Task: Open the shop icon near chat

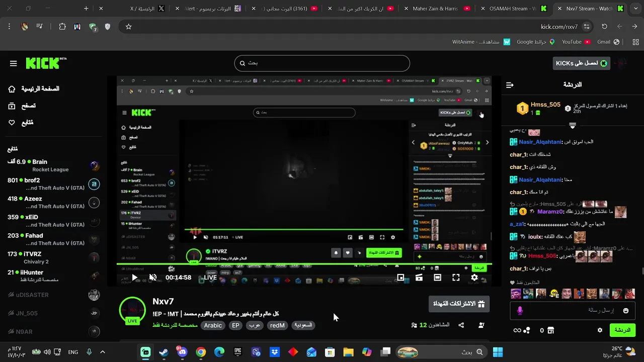Action: pos(550,330)
